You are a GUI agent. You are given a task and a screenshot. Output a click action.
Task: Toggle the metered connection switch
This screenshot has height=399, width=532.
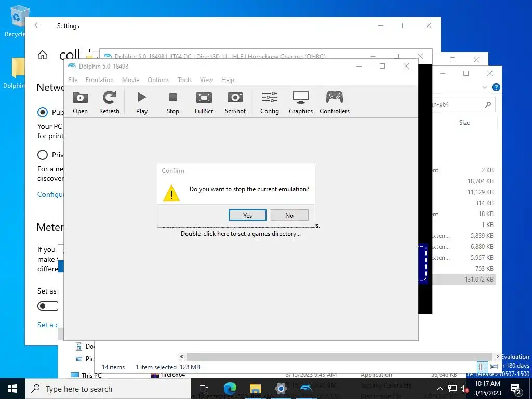(48, 306)
